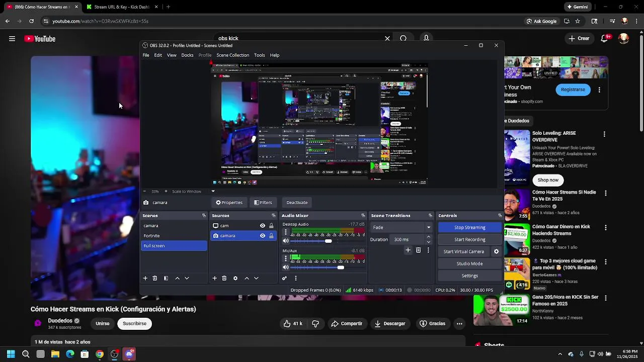Select the Fortnite scene
The image size is (644, 362).
(174, 236)
